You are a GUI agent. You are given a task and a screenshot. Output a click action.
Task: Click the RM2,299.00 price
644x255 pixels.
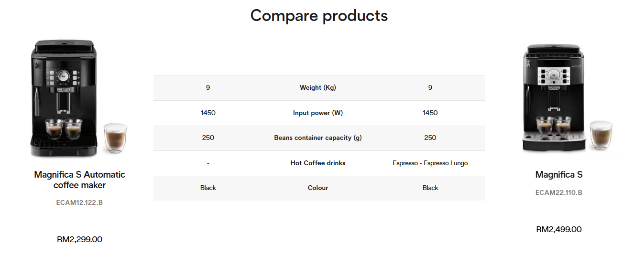click(79, 239)
